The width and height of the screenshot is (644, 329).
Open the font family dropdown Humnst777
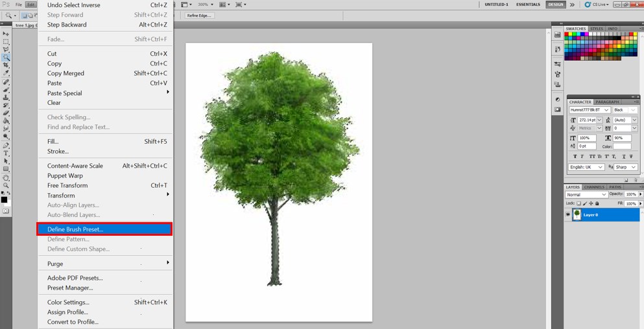(x=589, y=110)
